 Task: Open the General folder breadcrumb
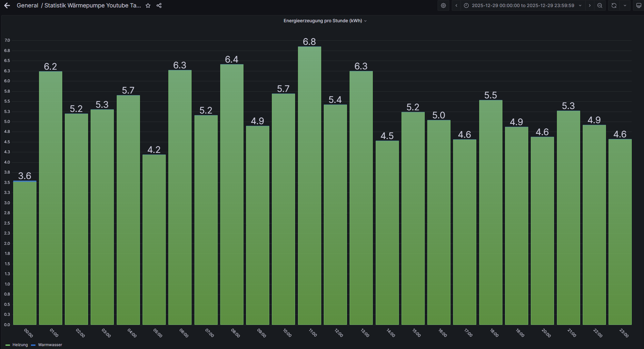27,5
